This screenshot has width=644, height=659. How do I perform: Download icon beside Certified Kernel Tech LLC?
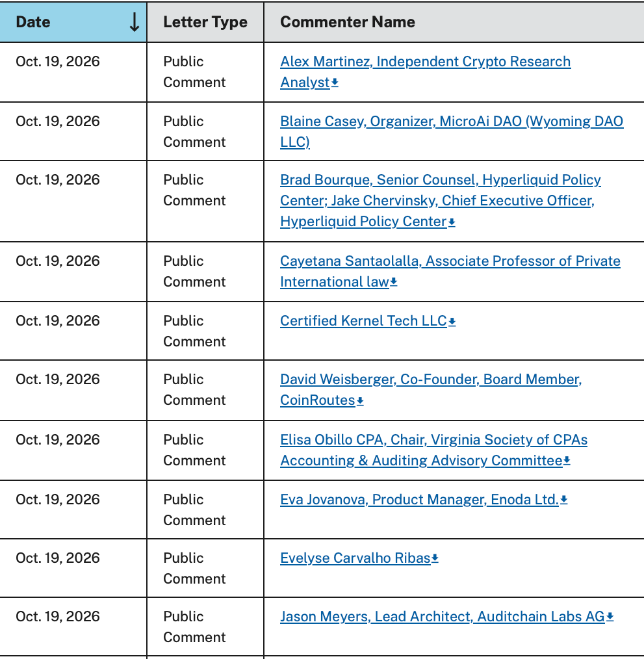452,322
